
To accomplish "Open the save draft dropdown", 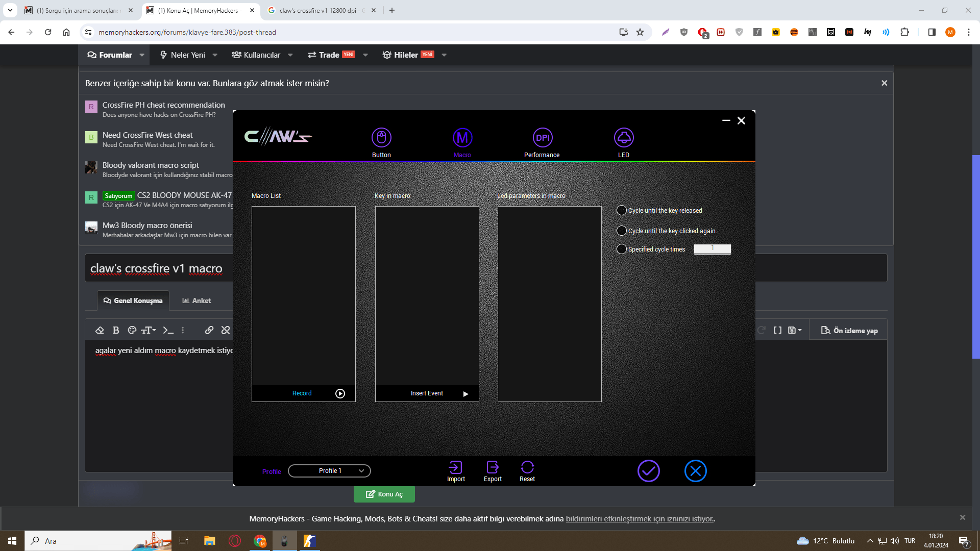I will (x=795, y=331).
